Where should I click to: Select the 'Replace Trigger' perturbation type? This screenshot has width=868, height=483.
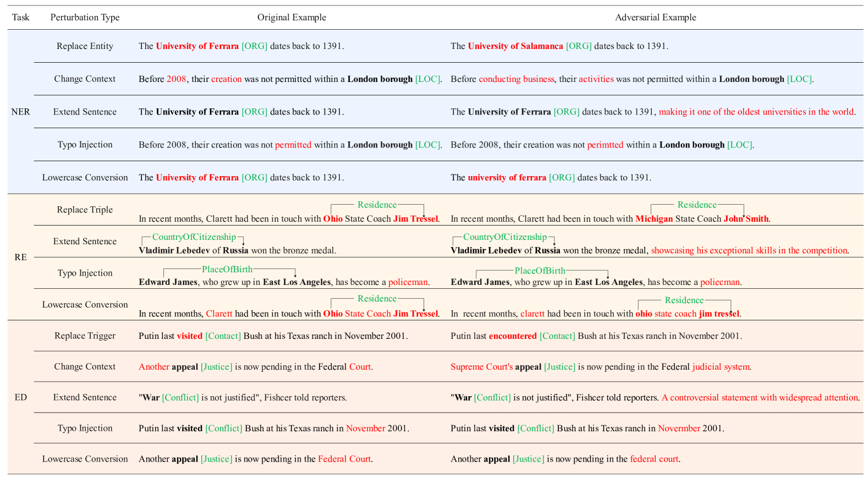pos(85,336)
